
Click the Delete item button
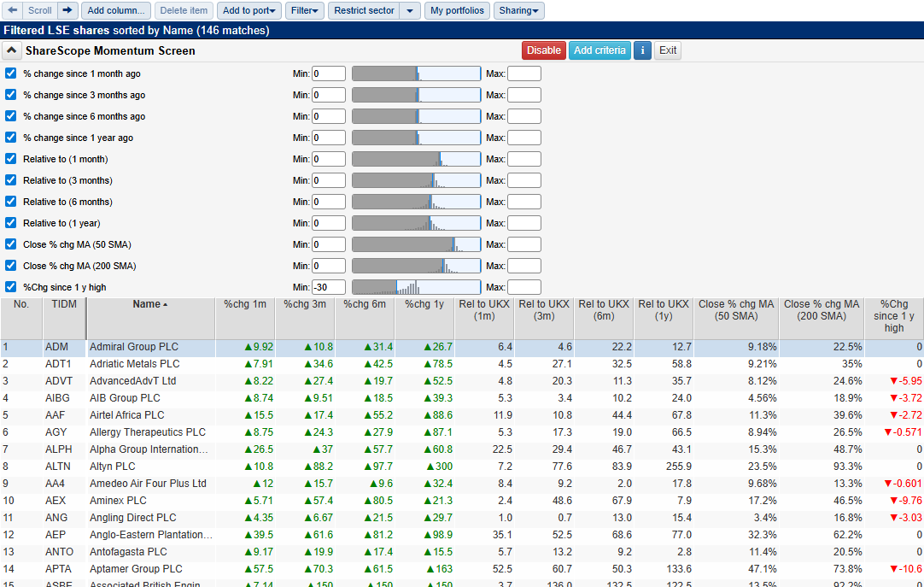(184, 10)
